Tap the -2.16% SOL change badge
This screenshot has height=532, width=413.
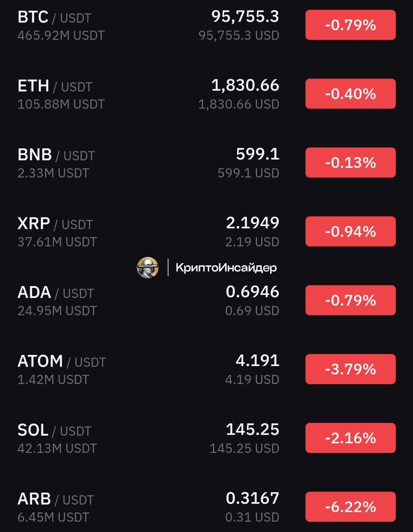point(351,438)
